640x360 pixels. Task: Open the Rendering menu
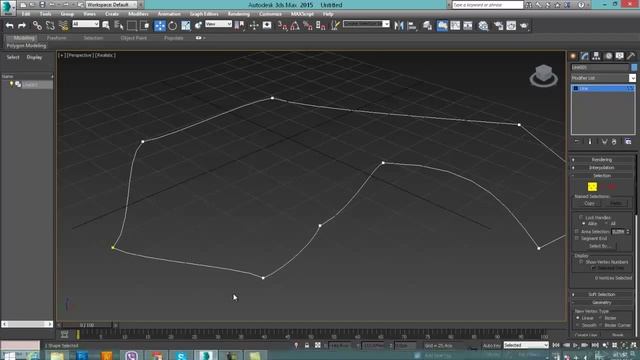[239, 14]
